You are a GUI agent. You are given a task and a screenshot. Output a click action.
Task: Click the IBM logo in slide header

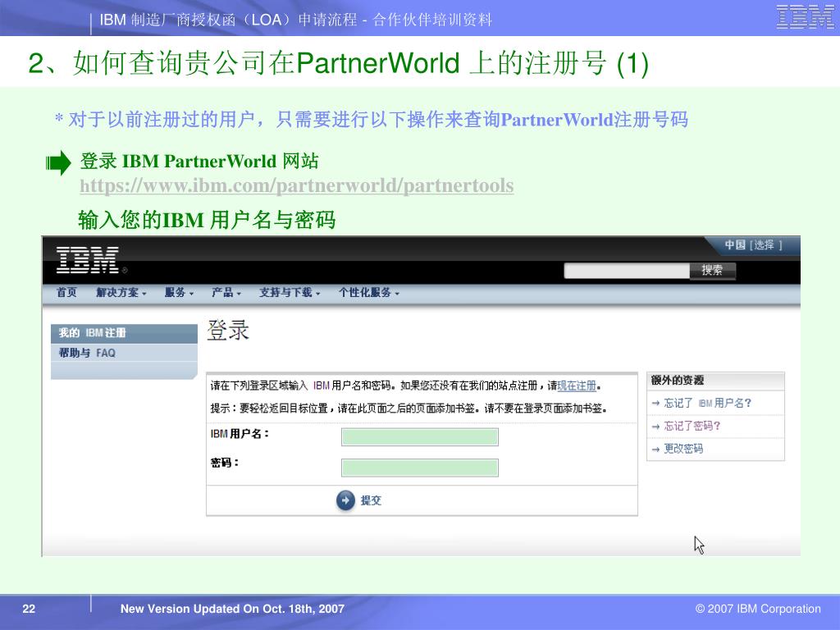tap(805, 17)
